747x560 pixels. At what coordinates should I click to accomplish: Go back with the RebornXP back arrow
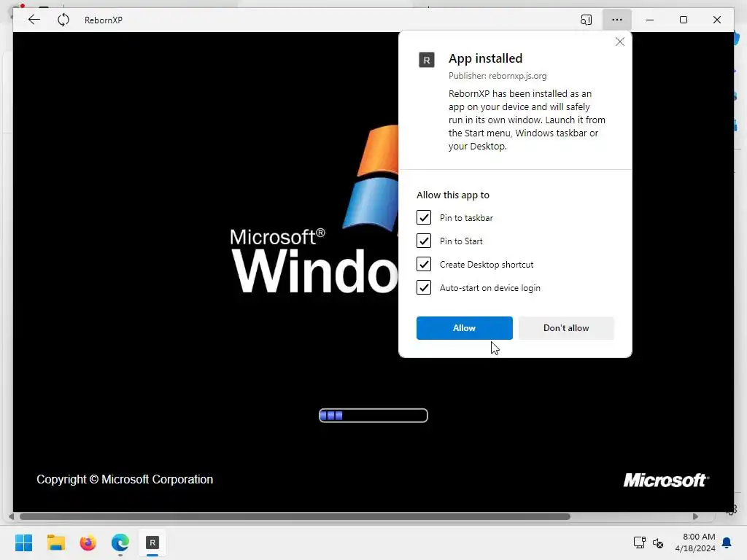pos(34,20)
